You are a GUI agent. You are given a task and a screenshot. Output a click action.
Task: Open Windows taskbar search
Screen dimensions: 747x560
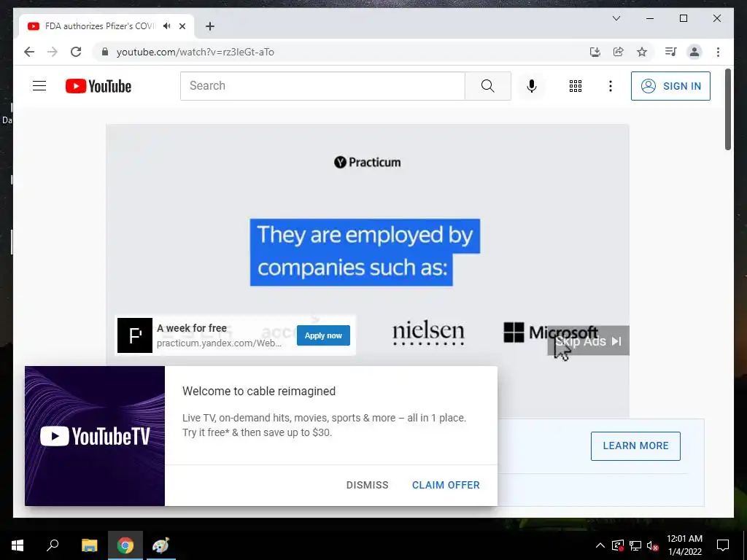click(x=53, y=545)
